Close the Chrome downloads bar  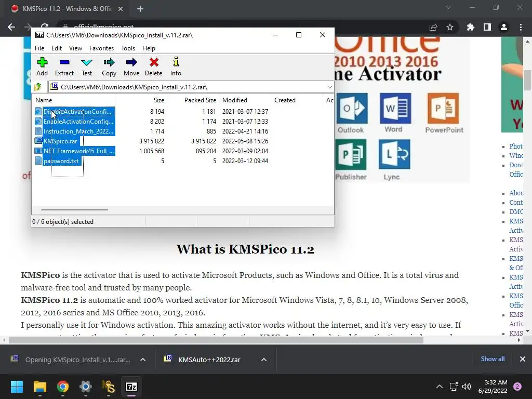pyautogui.click(x=523, y=359)
